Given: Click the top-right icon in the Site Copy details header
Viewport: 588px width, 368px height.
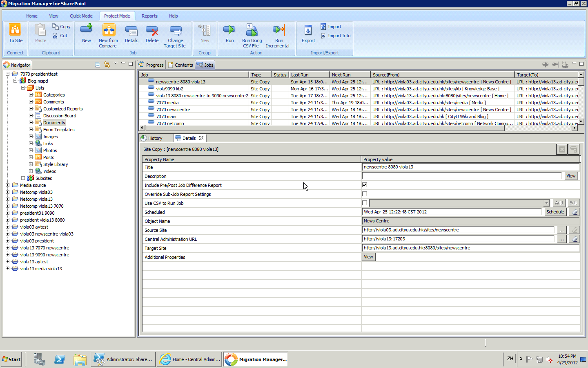Looking at the screenshot, I should [574, 149].
